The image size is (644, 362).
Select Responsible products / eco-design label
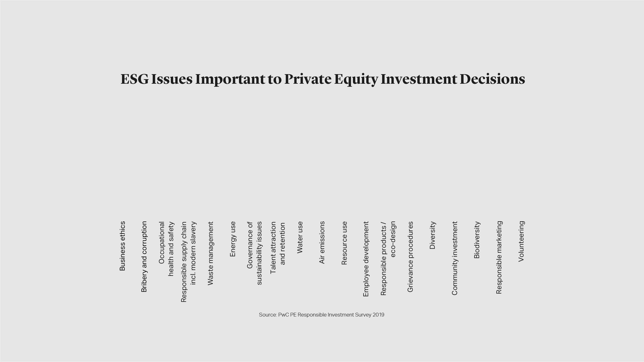point(388,258)
